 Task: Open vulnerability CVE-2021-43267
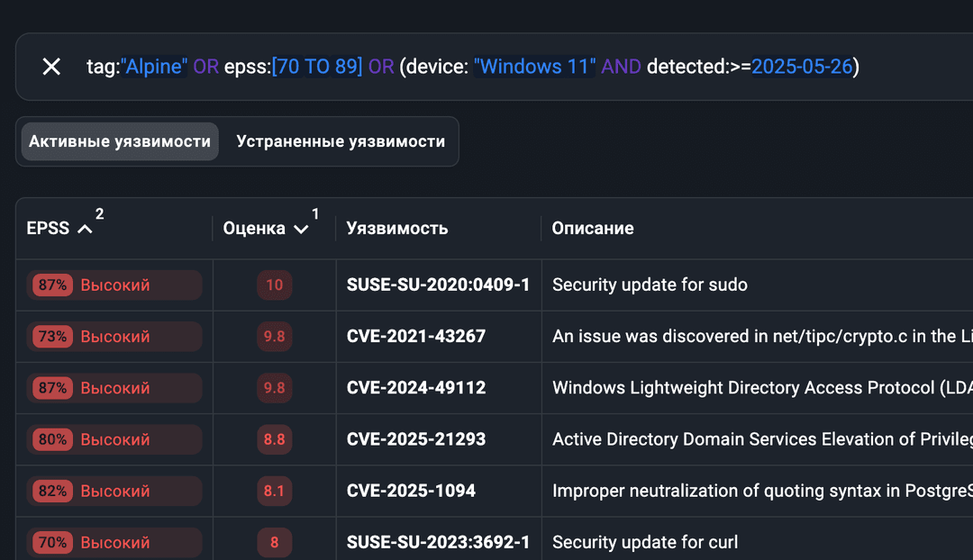coord(416,337)
